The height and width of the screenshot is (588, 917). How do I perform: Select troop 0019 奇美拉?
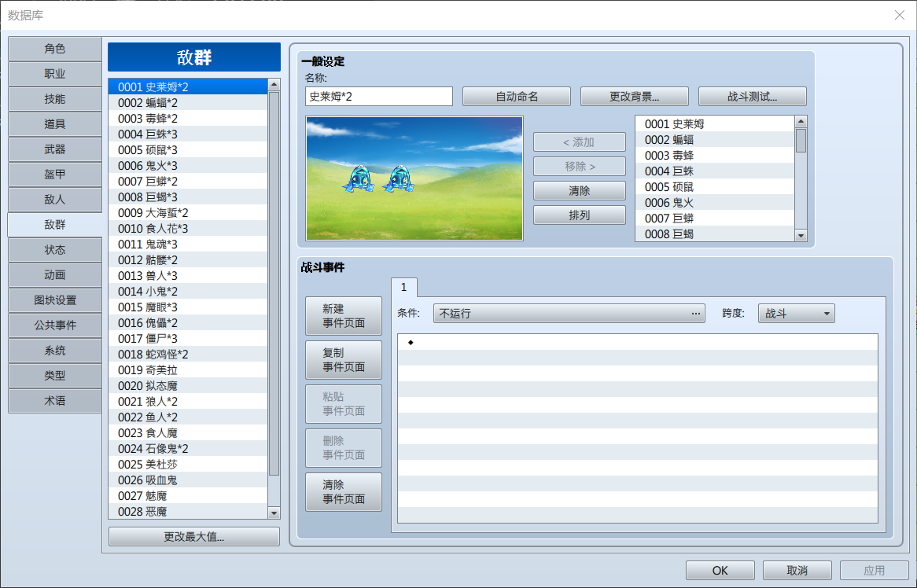pyautogui.click(x=188, y=370)
